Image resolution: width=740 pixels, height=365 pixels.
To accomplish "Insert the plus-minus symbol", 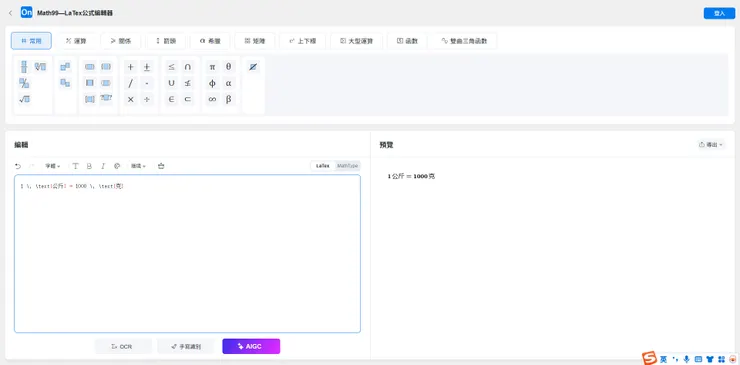I will coord(147,67).
